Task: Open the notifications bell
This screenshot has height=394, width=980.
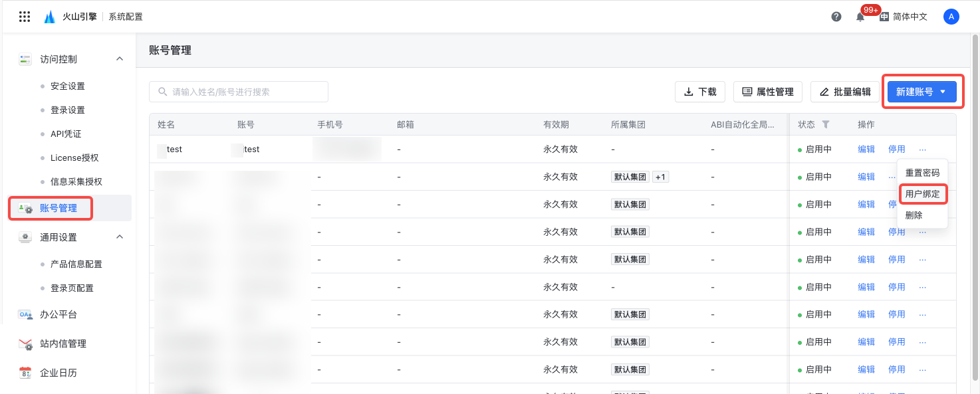Action: click(860, 17)
